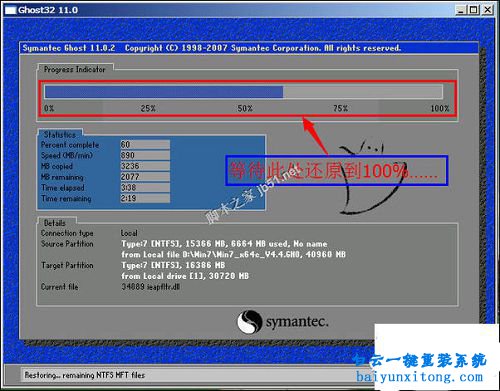Select the Statistics panel label
The image size is (500, 391).
(x=60, y=135)
